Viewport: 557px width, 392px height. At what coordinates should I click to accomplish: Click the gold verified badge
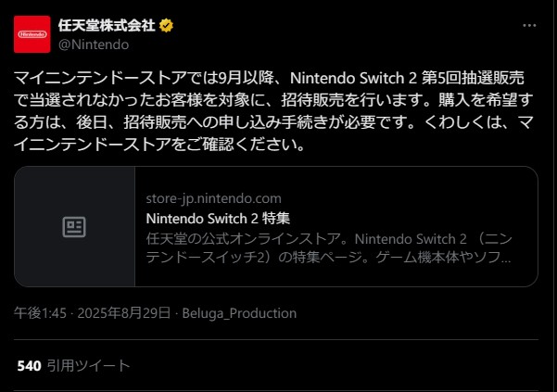pos(166,25)
